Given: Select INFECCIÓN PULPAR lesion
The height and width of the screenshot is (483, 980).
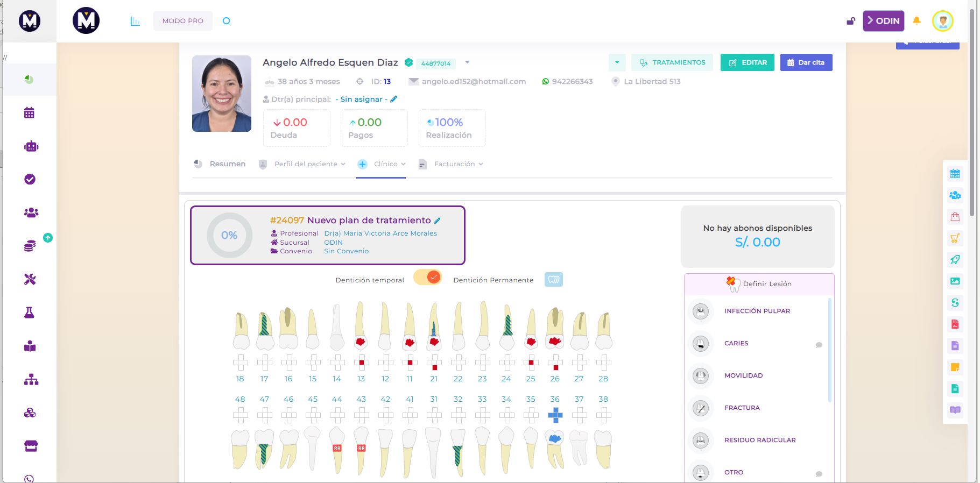Looking at the screenshot, I should click(x=757, y=311).
